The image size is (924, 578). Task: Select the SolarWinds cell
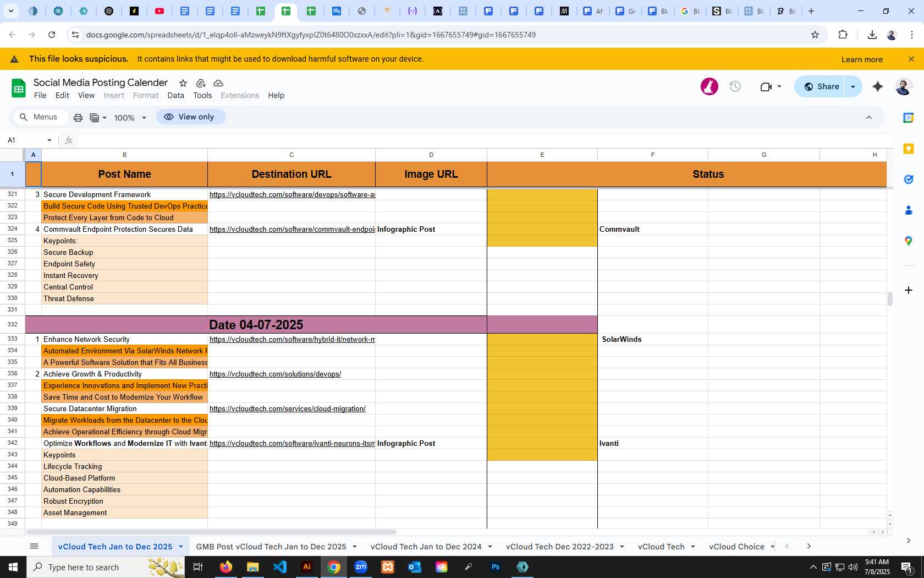[652, 340]
